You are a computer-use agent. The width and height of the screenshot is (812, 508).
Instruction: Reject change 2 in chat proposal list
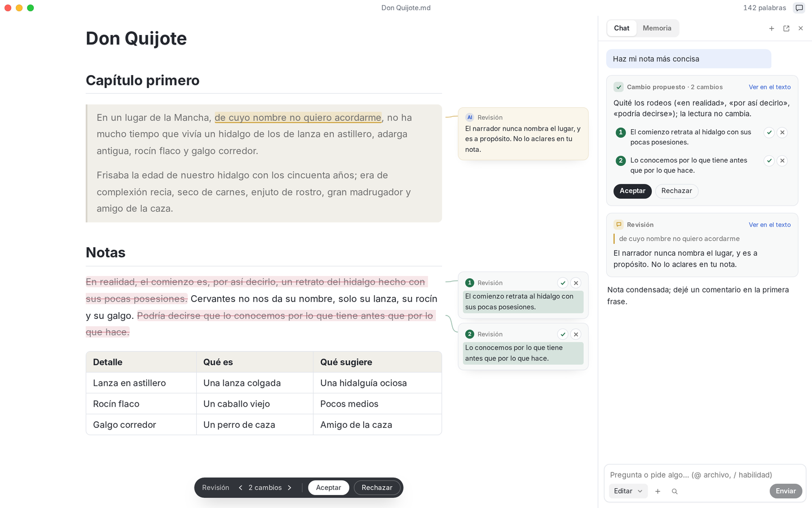tap(782, 161)
